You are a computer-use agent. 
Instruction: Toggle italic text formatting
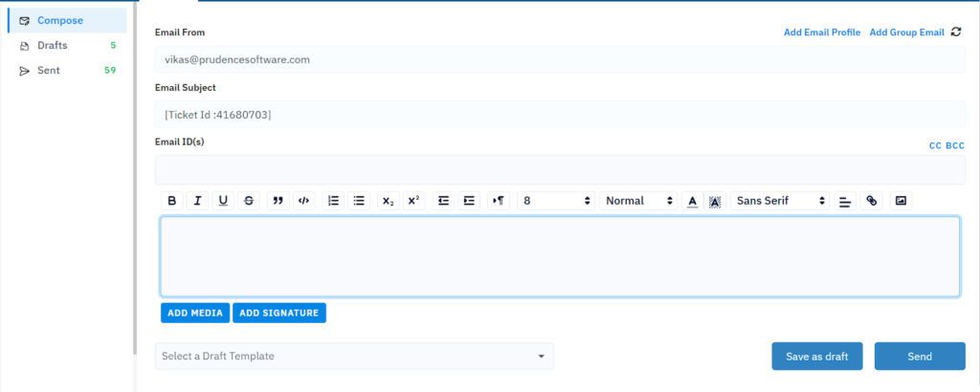(x=197, y=201)
